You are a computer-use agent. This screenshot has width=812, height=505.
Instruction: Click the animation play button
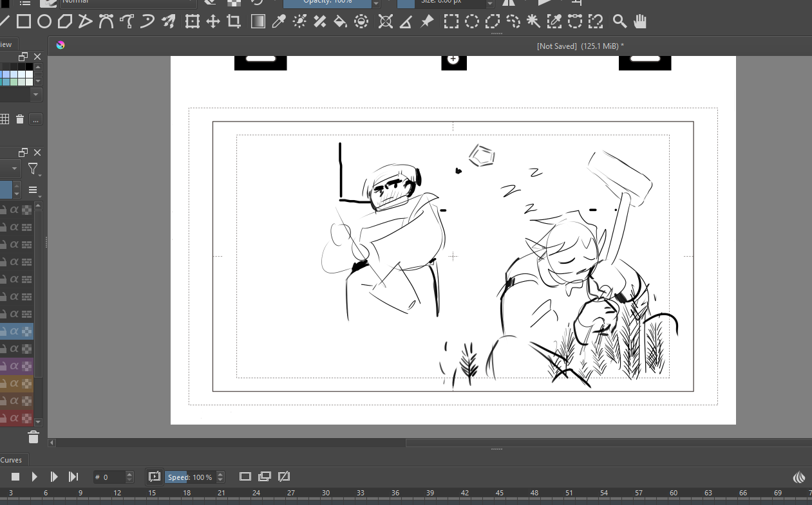point(35,477)
